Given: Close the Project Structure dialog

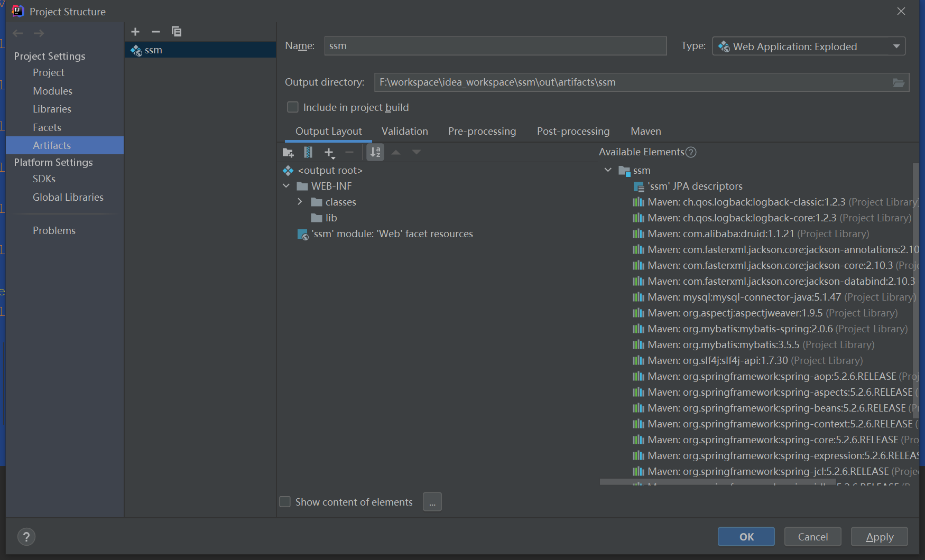Looking at the screenshot, I should (901, 11).
